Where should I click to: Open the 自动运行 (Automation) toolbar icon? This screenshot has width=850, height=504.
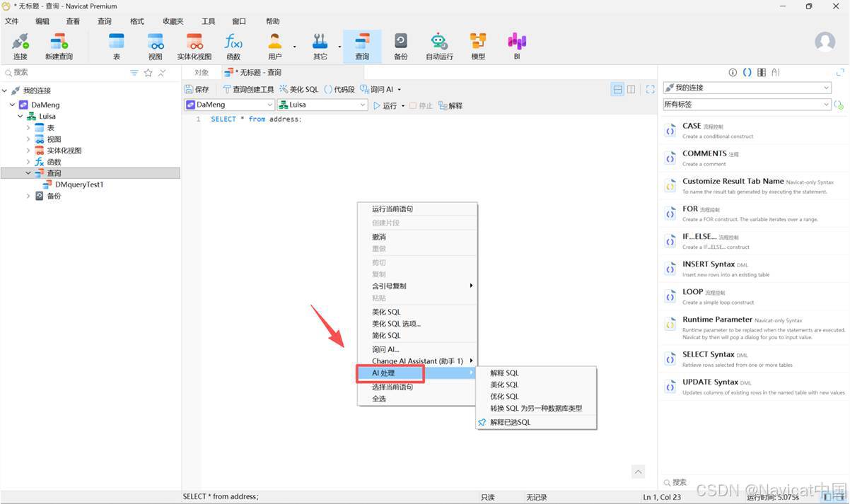(439, 47)
